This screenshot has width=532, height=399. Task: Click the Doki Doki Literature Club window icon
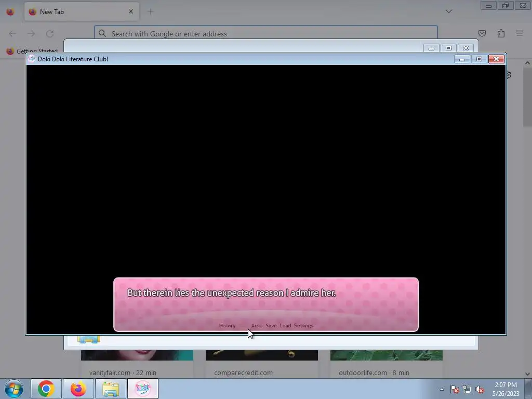(32, 59)
